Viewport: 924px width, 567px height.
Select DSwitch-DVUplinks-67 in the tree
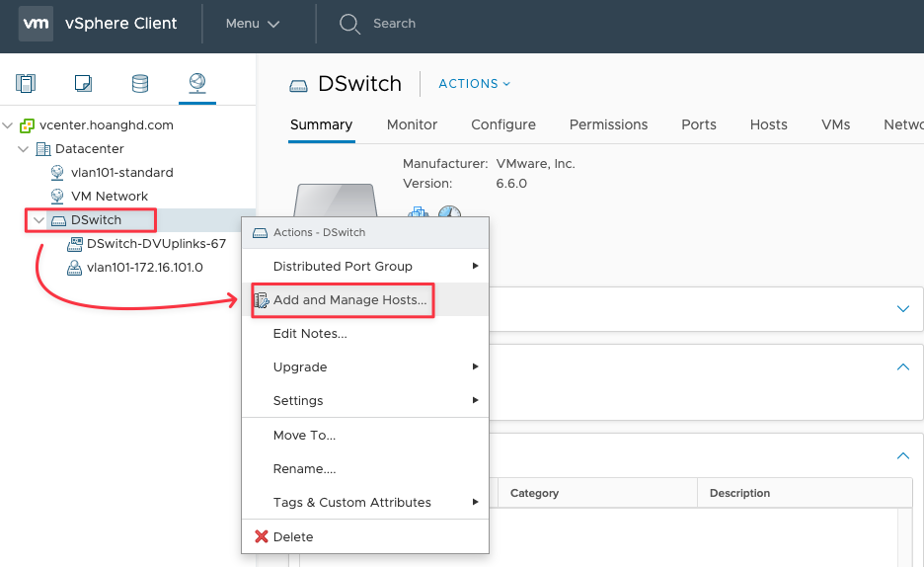pyautogui.click(x=156, y=244)
